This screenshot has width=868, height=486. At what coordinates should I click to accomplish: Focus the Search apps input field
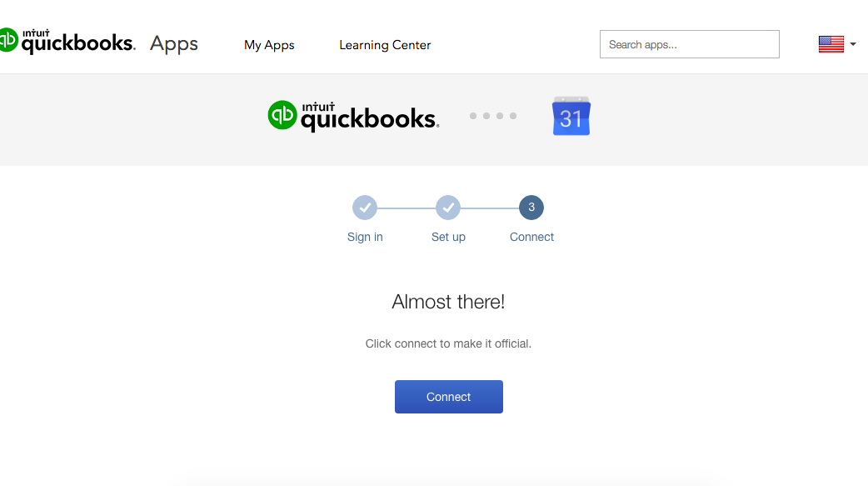(x=689, y=45)
